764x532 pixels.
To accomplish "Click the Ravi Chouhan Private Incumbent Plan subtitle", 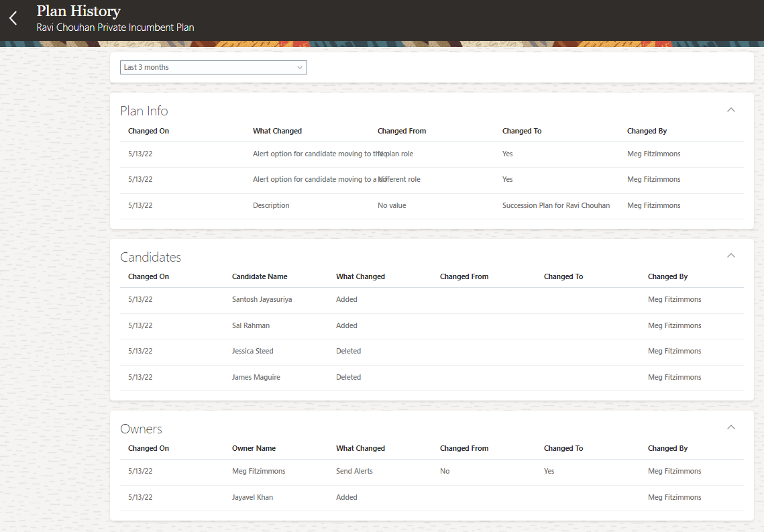I will coord(115,28).
